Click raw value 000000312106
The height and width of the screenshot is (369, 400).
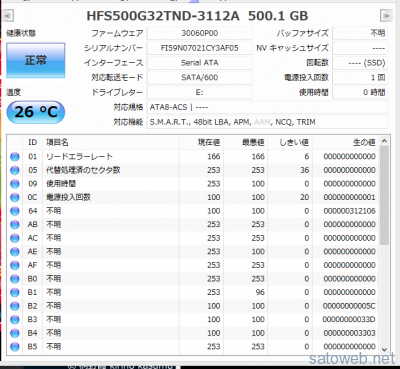349,211
